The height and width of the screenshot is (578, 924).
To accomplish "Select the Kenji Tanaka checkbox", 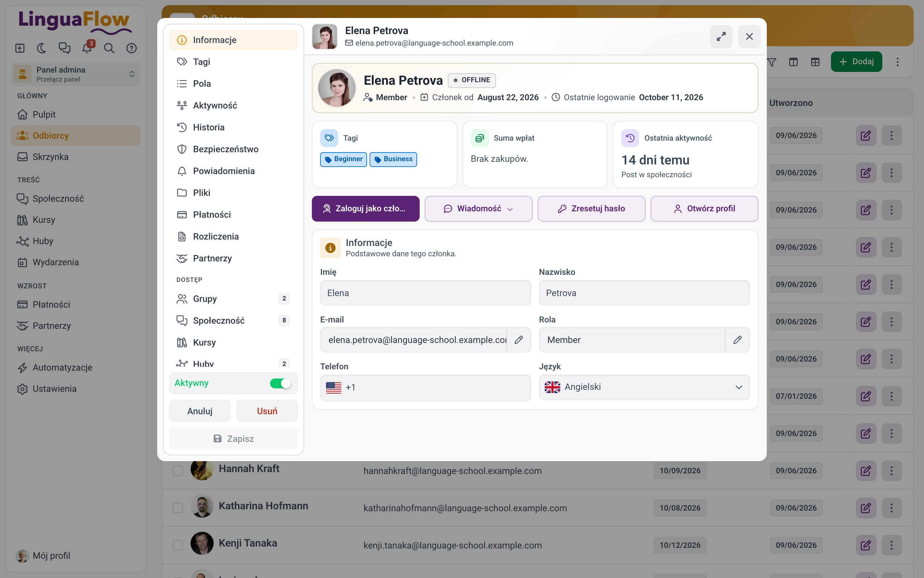I will tap(177, 545).
